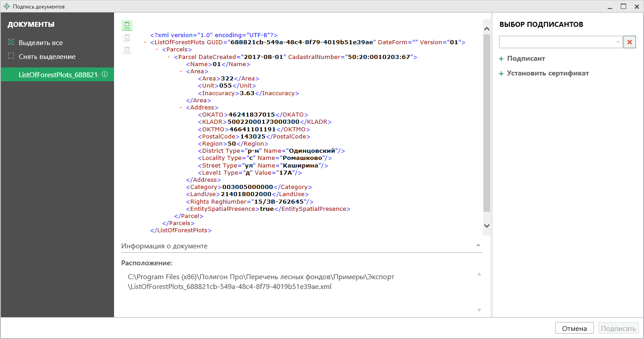The height and width of the screenshot is (339, 644).
Task: Click info icon next to ListOfForestPlots document
Action: click(x=105, y=75)
